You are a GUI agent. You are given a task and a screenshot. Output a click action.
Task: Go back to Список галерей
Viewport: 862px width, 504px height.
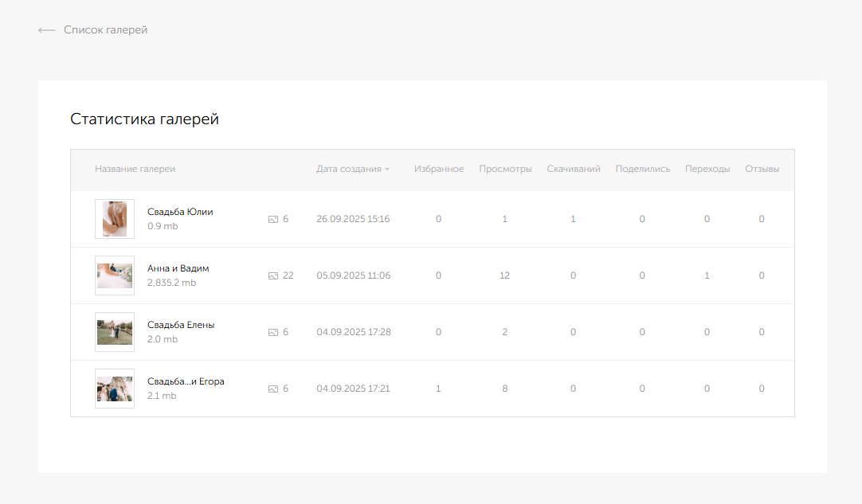[x=105, y=30]
